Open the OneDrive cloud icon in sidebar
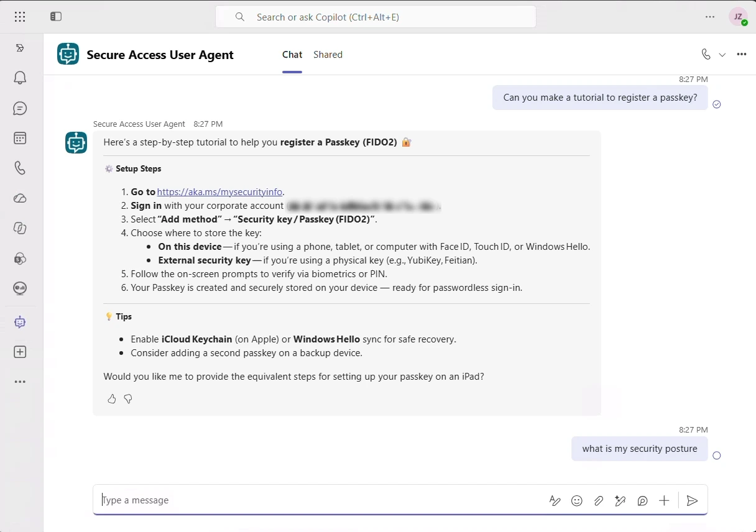Image resolution: width=756 pixels, height=532 pixels. [20, 198]
